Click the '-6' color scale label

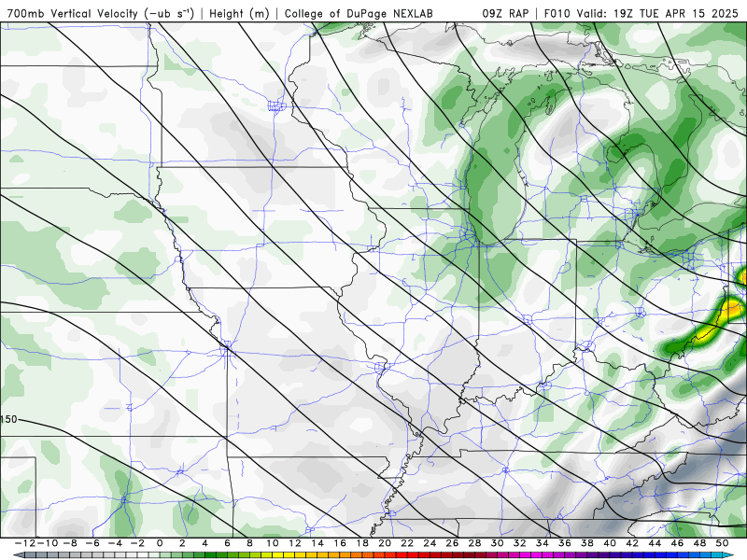[92, 543]
